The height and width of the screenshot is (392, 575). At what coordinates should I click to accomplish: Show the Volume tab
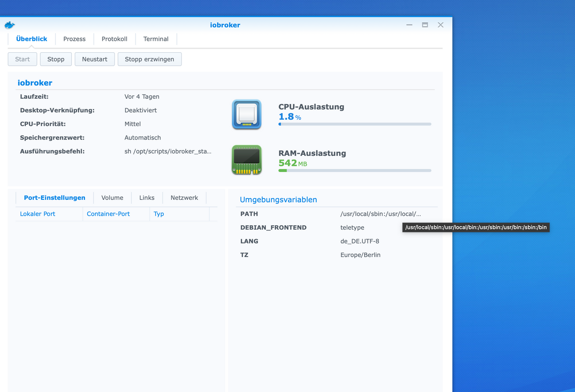click(112, 197)
